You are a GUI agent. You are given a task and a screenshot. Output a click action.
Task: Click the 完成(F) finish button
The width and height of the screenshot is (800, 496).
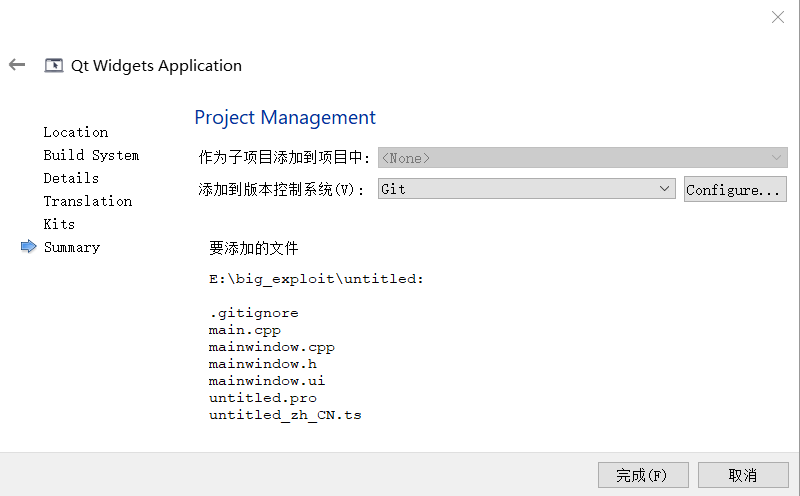[642, 475]
